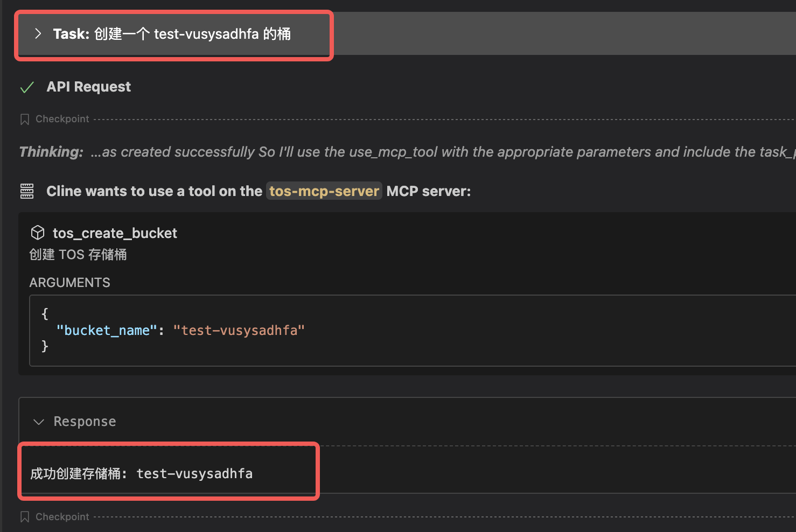Click the bottom Checkpoint bookmark icon
The height and width of the screenshot is (532, 796).
[x=25, y=517]
